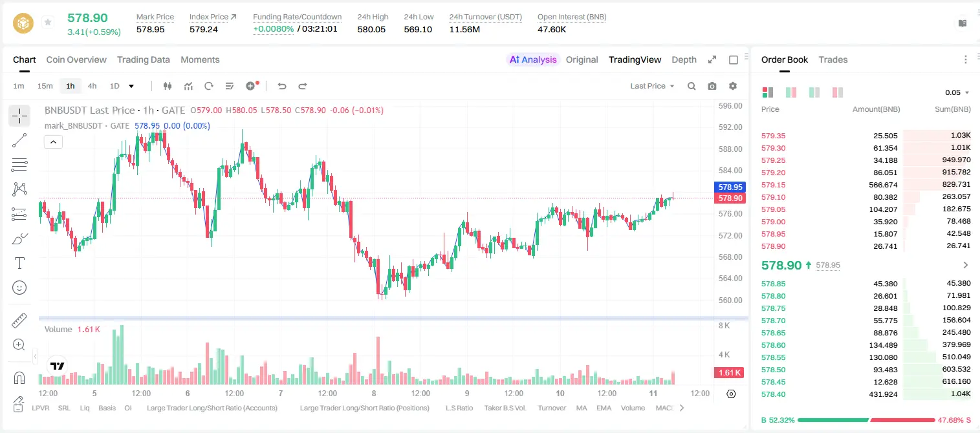Expand the 0.05 price grouping dropdown
Screen dimensions: 980x433
957,92
